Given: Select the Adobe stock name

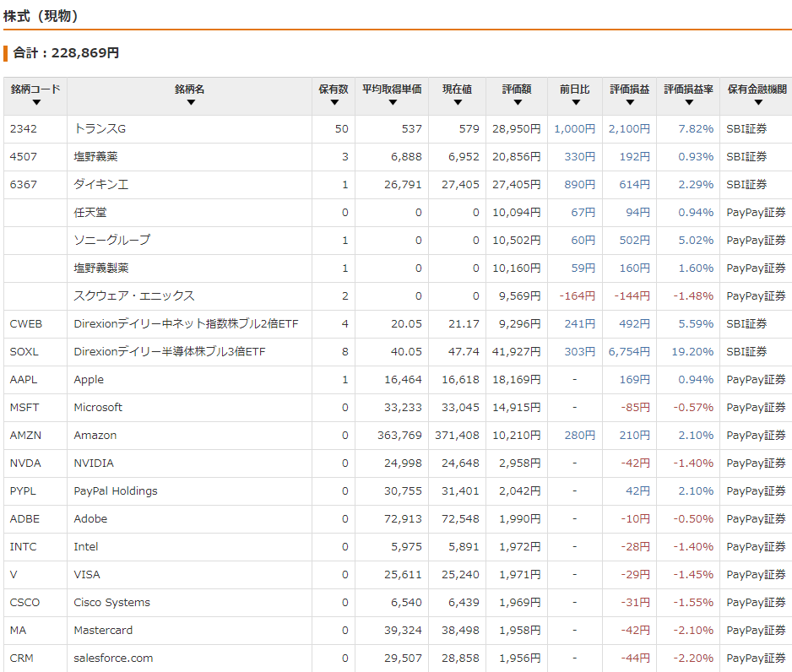Looking at the screenshot, I should (x=90, y=518).
